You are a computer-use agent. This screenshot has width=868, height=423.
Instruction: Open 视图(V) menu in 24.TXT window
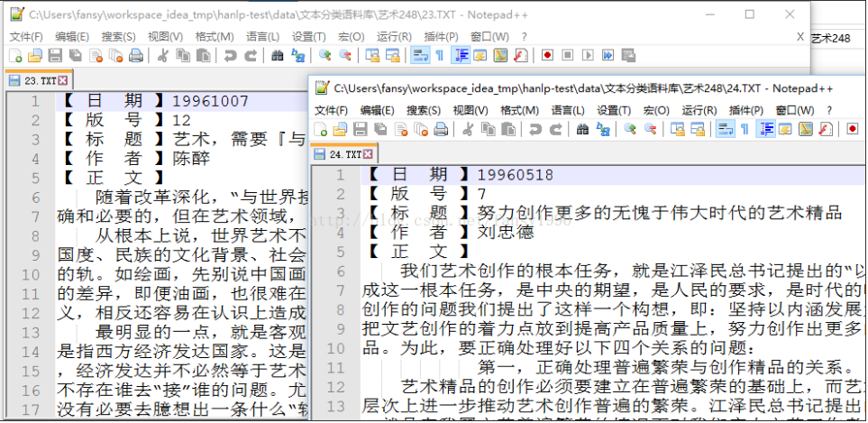pos(471,110)
